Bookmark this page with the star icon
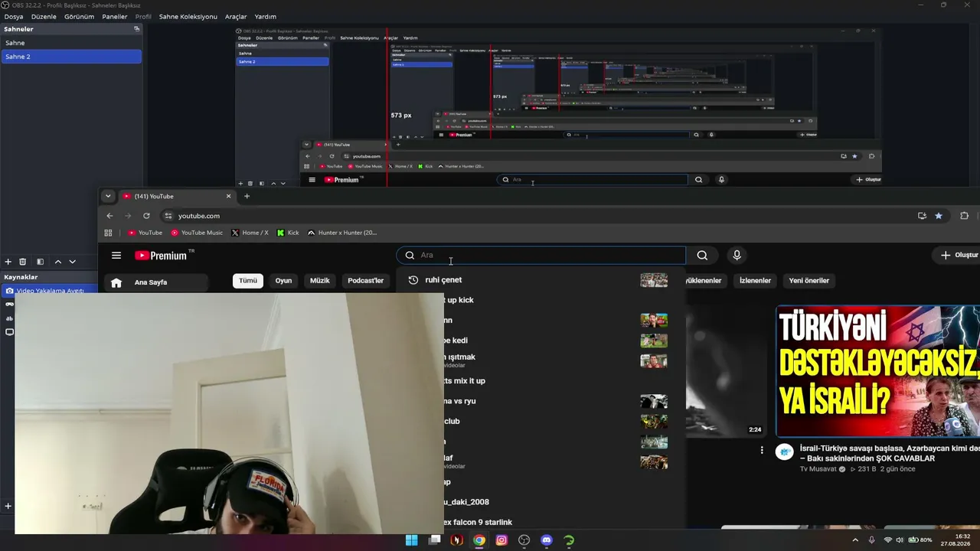This screenshot has width=980, height=551. [x=939, y=216]
